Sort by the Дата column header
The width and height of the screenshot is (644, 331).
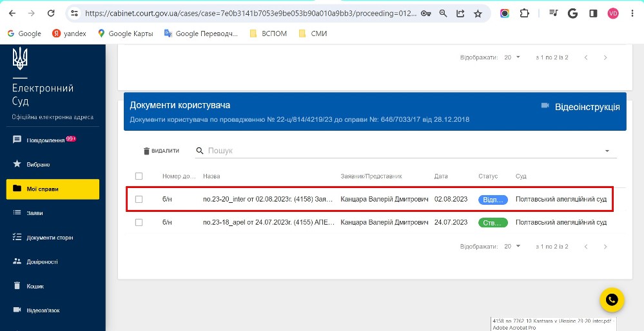click(x=441, y=176)
